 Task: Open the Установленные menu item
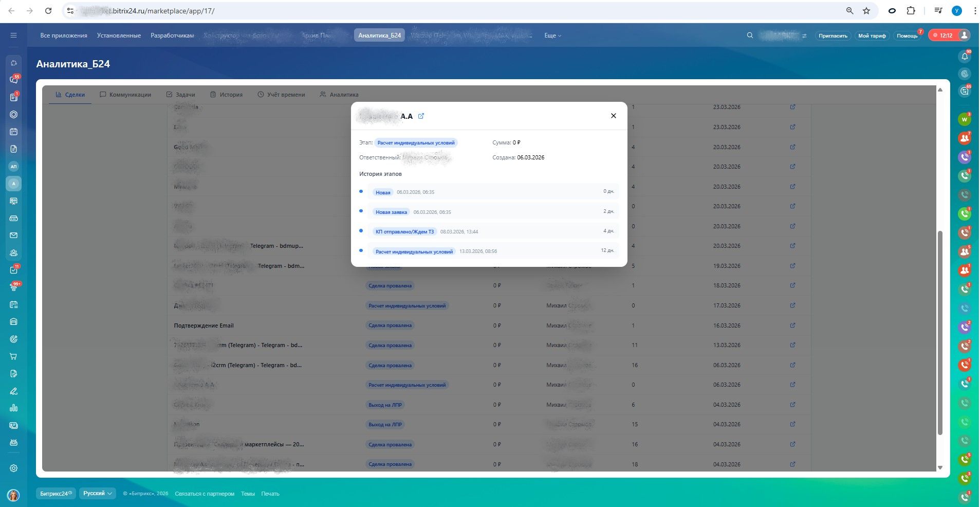[x=119, y=35]
